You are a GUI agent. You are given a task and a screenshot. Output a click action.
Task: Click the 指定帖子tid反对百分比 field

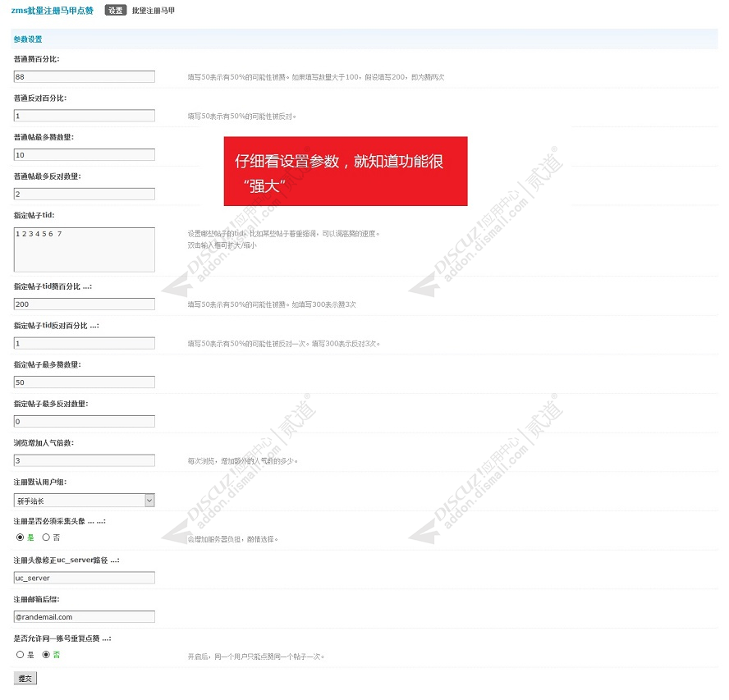(x=85, y=343)
